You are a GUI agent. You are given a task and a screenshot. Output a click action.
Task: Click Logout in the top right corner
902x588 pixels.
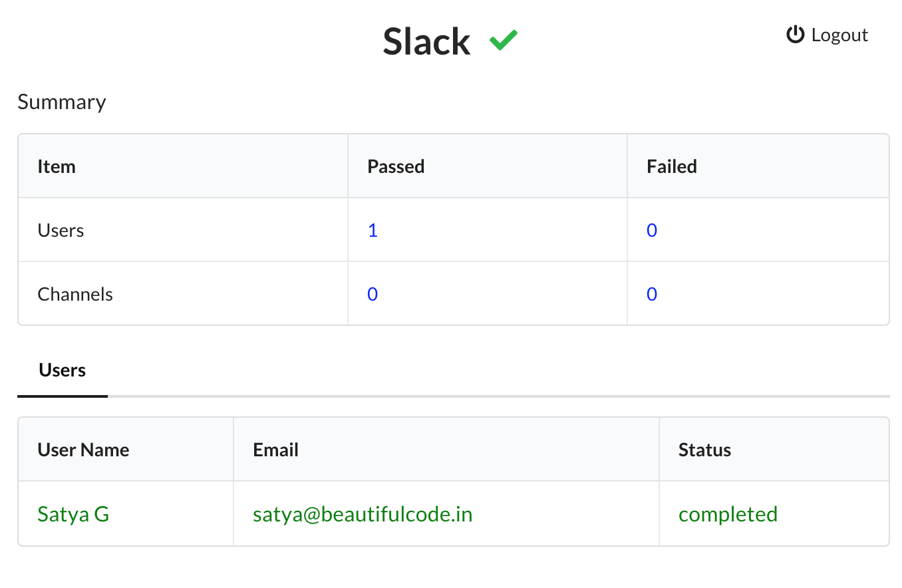[839, 35]
